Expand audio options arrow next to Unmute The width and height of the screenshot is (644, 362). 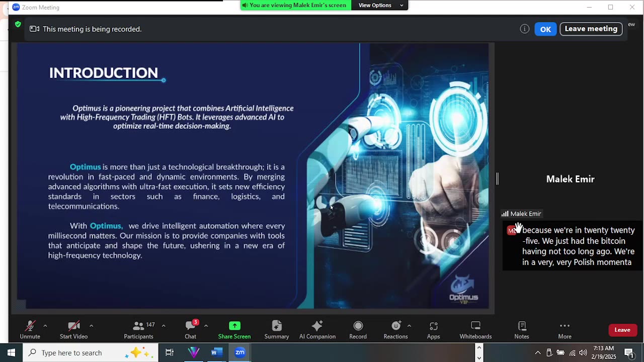click(x=45, y=326)
